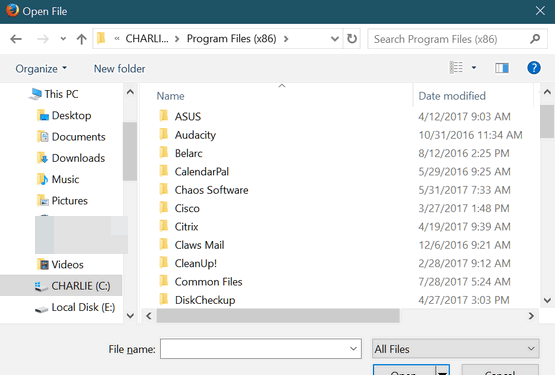Click the search magnifier icon

[x=535, y=39]
